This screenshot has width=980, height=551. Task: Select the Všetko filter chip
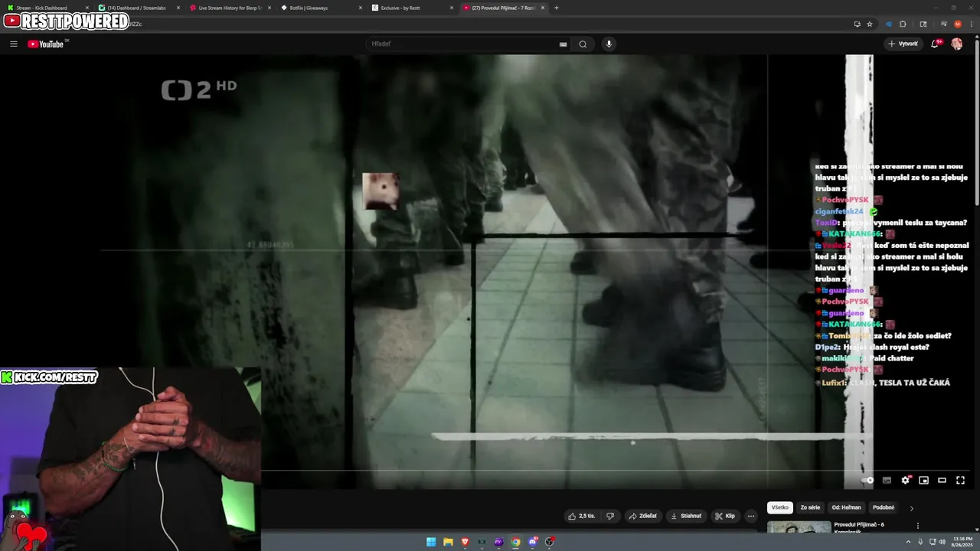point(780,507)
